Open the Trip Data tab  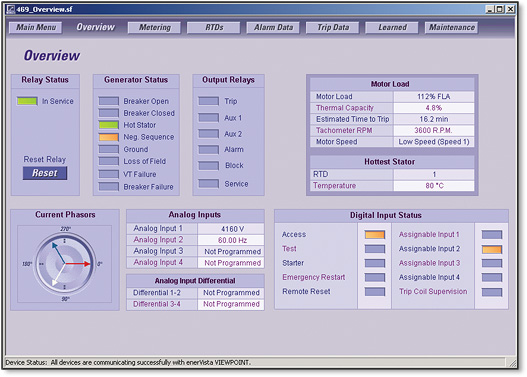[x=333, y=28]
